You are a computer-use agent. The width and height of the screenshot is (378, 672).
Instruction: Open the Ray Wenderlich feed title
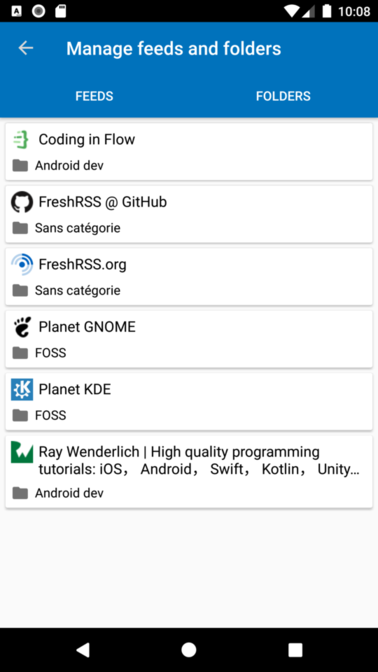tap(199, 461)
